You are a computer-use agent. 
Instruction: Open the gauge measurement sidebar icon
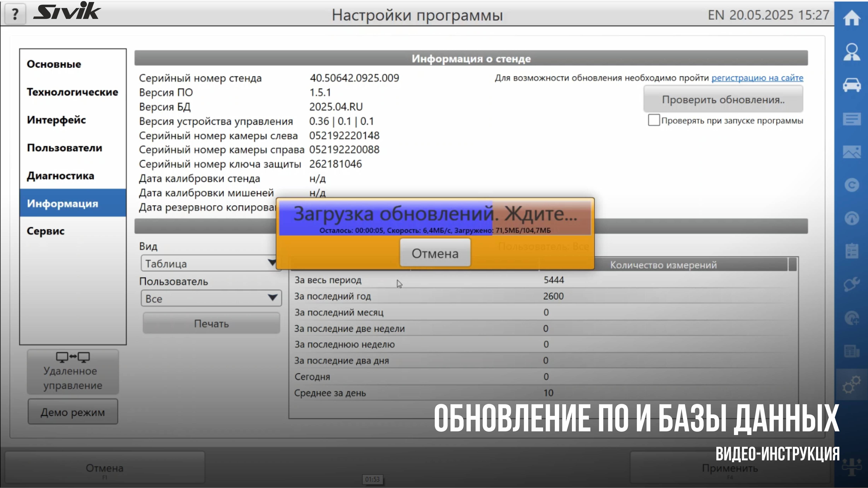(x=852, y=218)
